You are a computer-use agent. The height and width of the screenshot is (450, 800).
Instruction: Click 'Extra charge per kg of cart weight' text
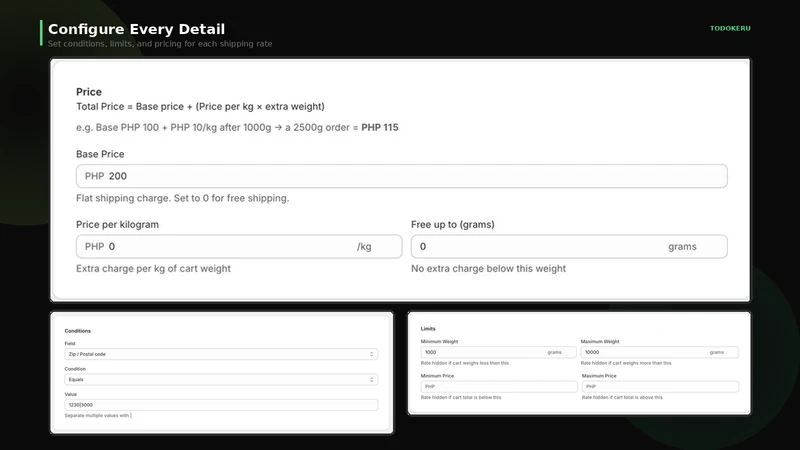click(153, 268)
